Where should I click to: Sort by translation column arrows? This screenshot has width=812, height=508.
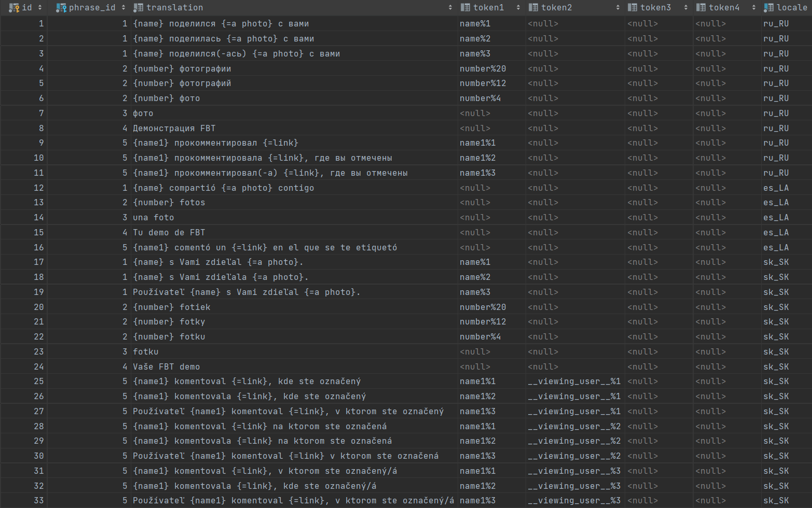[450, 8]
